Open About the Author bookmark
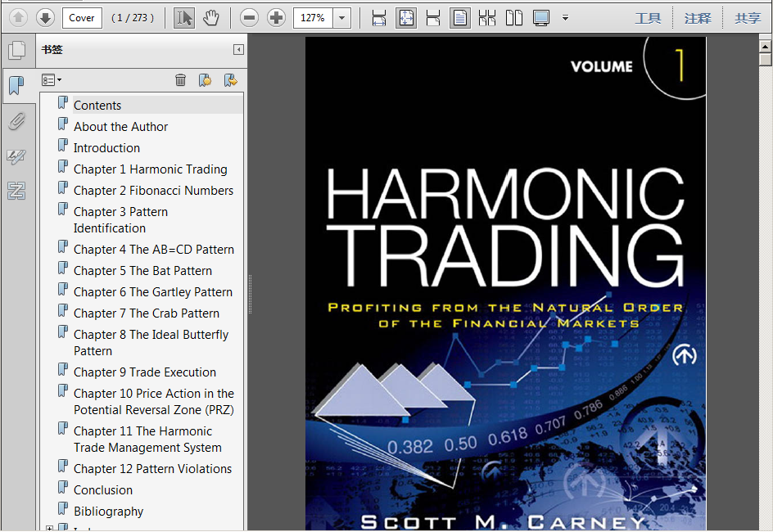Viewport: 773px width, 532px height. [121, 127]
